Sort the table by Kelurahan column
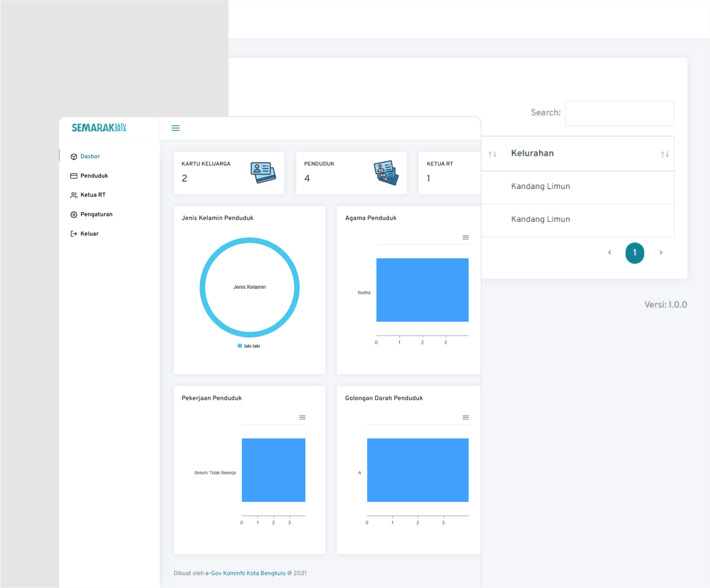This screenshot has width=710, height=588. [x=578, y=153]
